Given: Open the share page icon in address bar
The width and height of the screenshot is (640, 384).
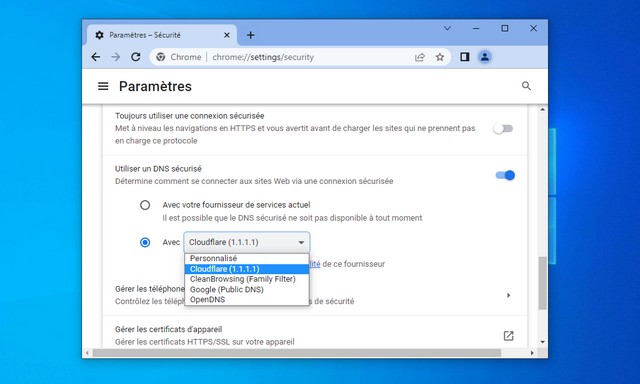Looking at the screenshot, I should point(420,57).
